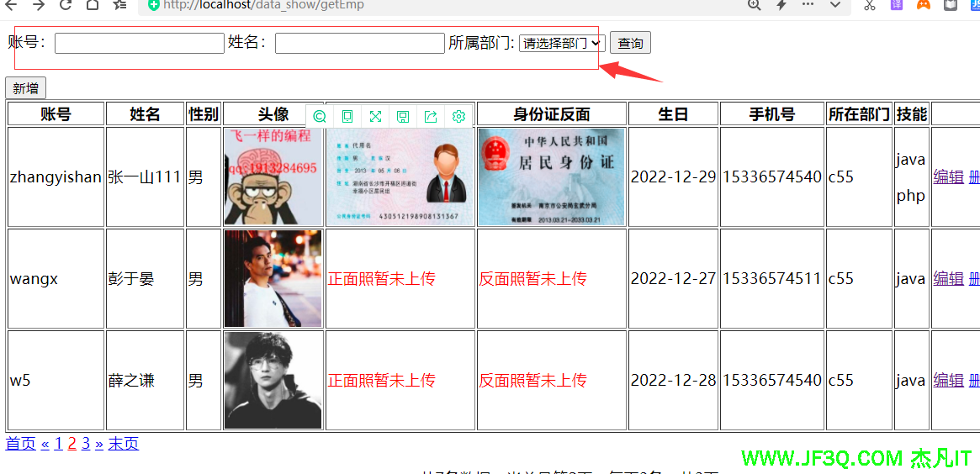
Task: Click the scissors screenshot extension icon
Action: pos(870,5)
